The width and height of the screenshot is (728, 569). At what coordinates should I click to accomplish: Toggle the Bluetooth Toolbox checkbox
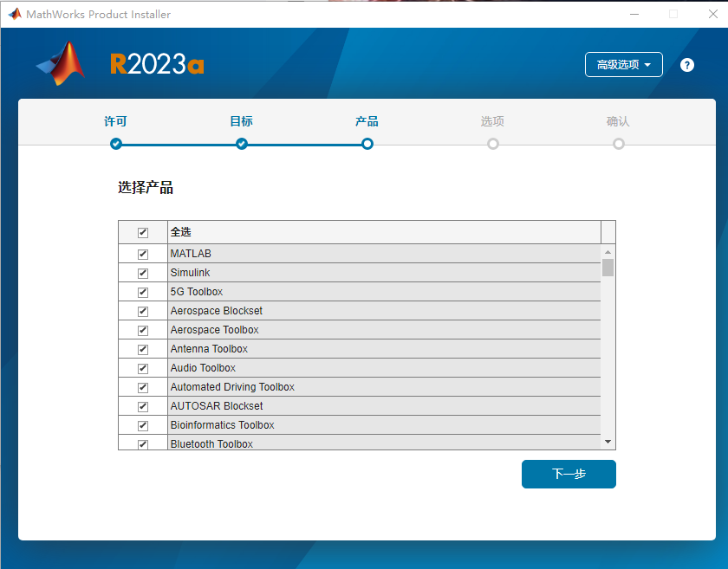[x=142, y=444]
